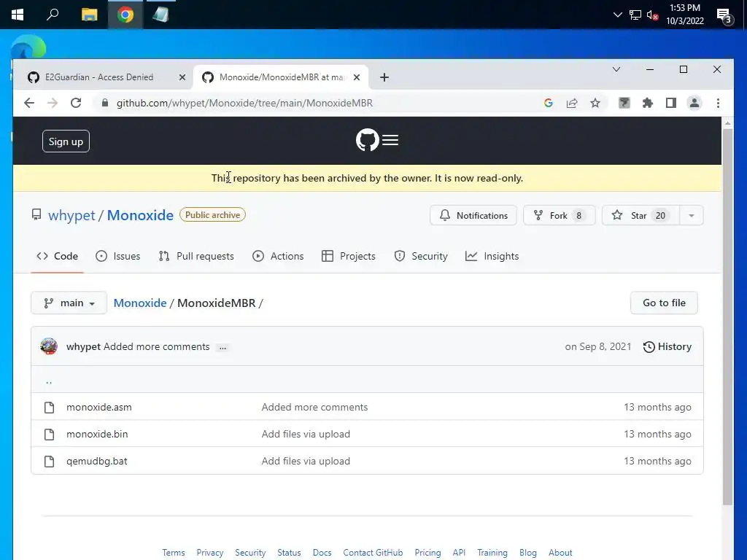Open the Extensions puzzle menu
This screenshot has width=747, height=560.
pos(648,103)
